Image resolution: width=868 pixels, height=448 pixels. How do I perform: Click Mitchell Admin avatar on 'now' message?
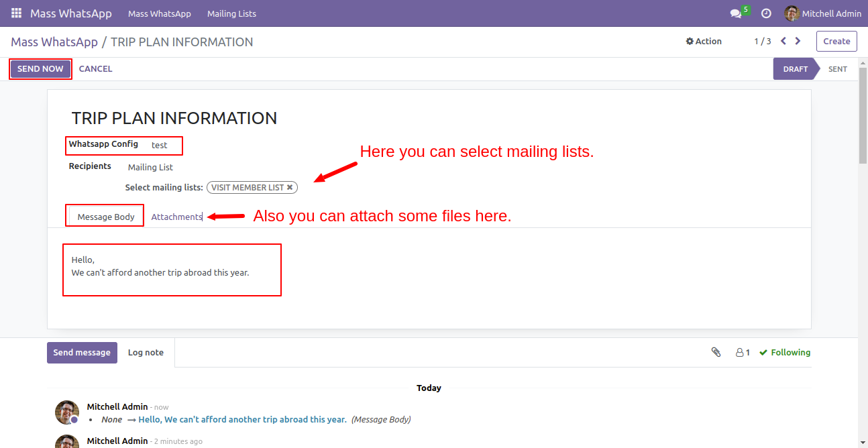point(66,412)
